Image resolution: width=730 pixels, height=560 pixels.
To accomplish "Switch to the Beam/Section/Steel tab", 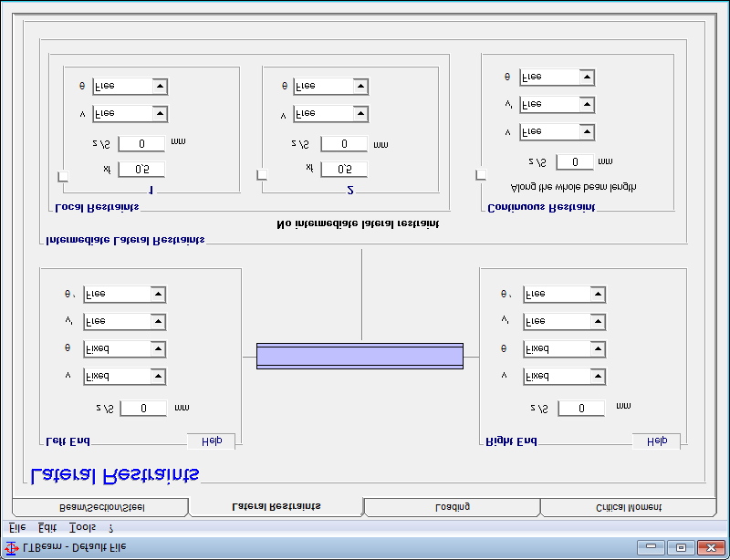I will click(x=100, y=507).
